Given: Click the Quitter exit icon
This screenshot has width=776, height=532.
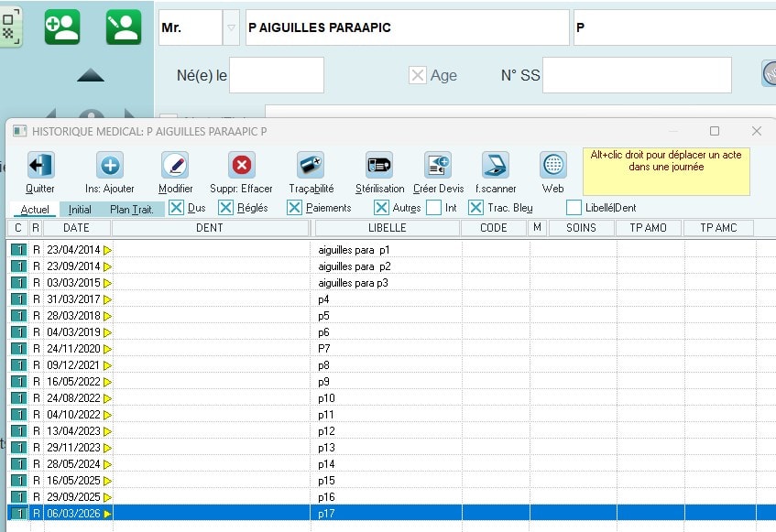Looking at the screenshot, I should tap(40, 165).
